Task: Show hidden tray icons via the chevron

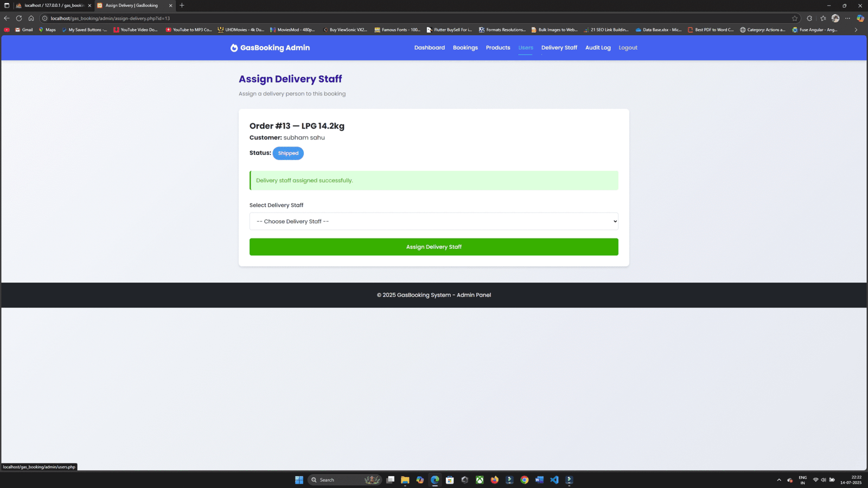Action: (x=778, y=480)
